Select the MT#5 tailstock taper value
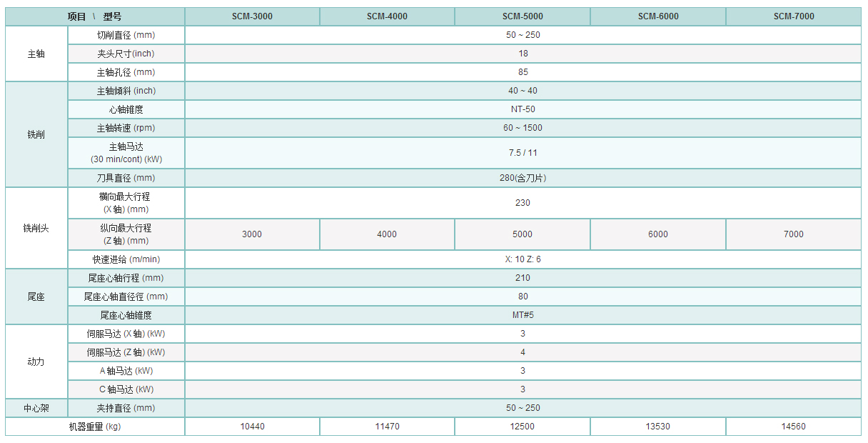Image resolution: width=868 pixels, height=443 pixels. (523, 315)
